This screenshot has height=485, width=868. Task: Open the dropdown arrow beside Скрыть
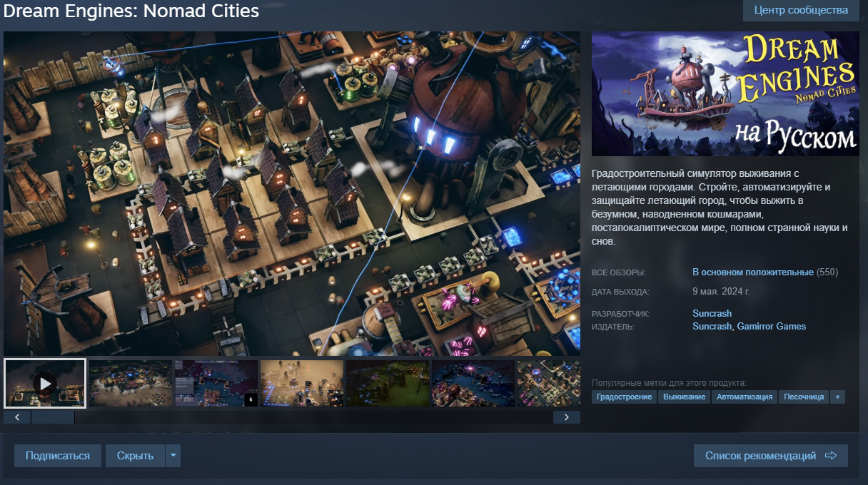tap(173, 456)
